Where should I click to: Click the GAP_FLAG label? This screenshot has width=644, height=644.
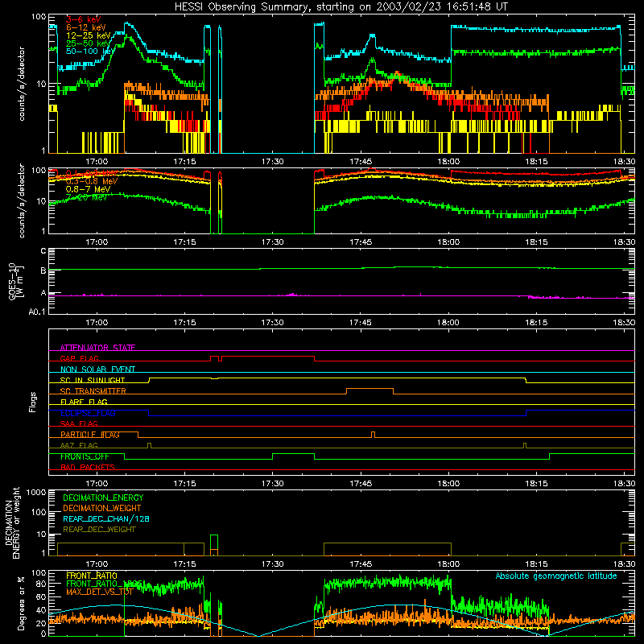point(79,358)
